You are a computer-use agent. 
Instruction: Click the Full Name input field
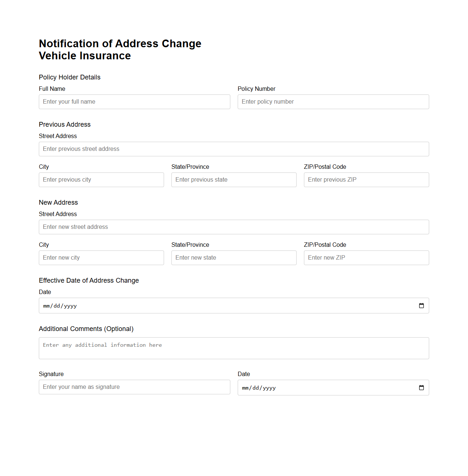134,101
